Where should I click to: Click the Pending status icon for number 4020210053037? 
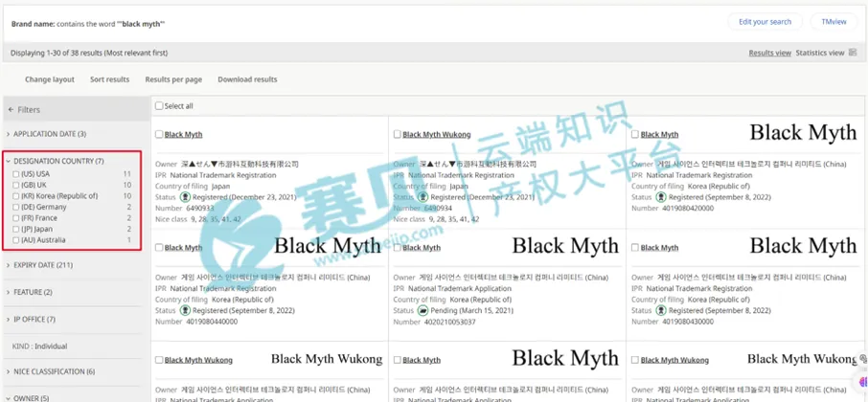(x=423, y=310)
